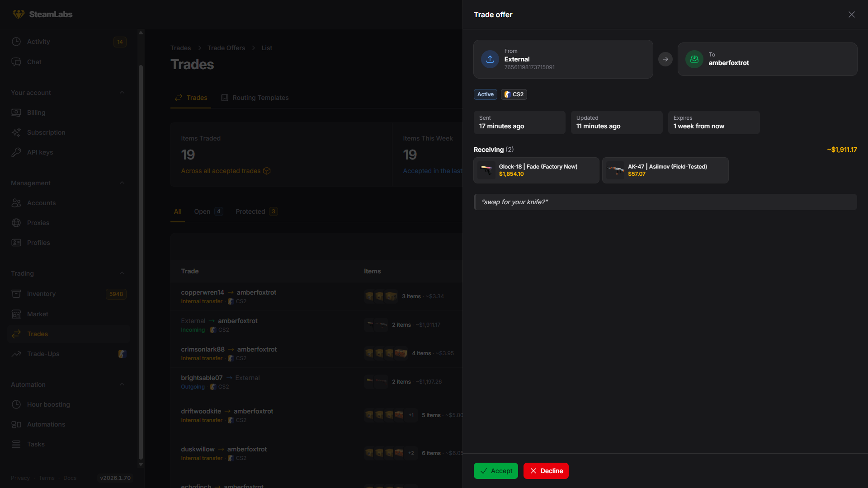Click the CS2 game badge
This screenshot has width=868, height=488.
(514, 94)
